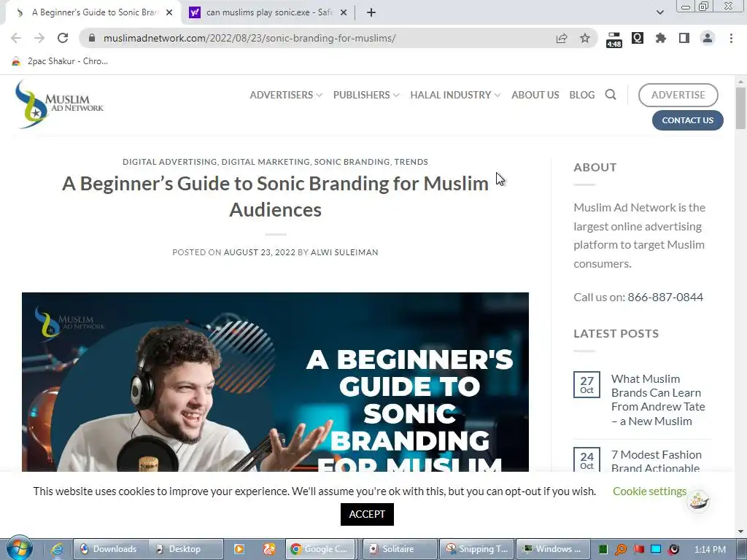This screenshot has height=560, width=747.
Task: Switch to the Desktop taskbar item
Action: [x=185, y=549]
